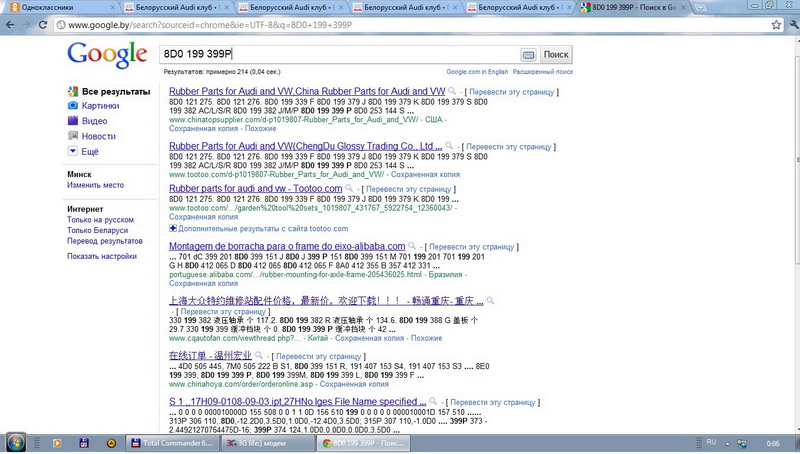This screenshot has height=454, width=800.
Task: Click the Windows Start orb
Action: 15,442
